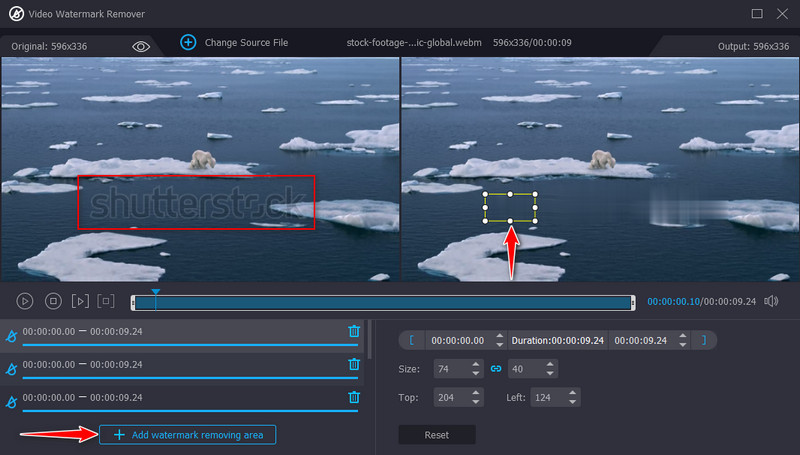Toggle the original preview eye icon
The height and width of the screenshot is (455, 800).
click(141, 46)
